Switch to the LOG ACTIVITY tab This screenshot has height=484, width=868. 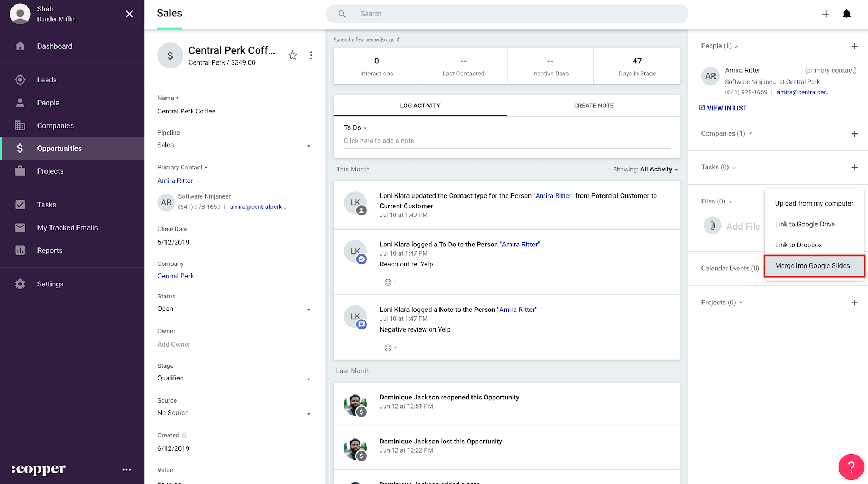coord(420,106)
